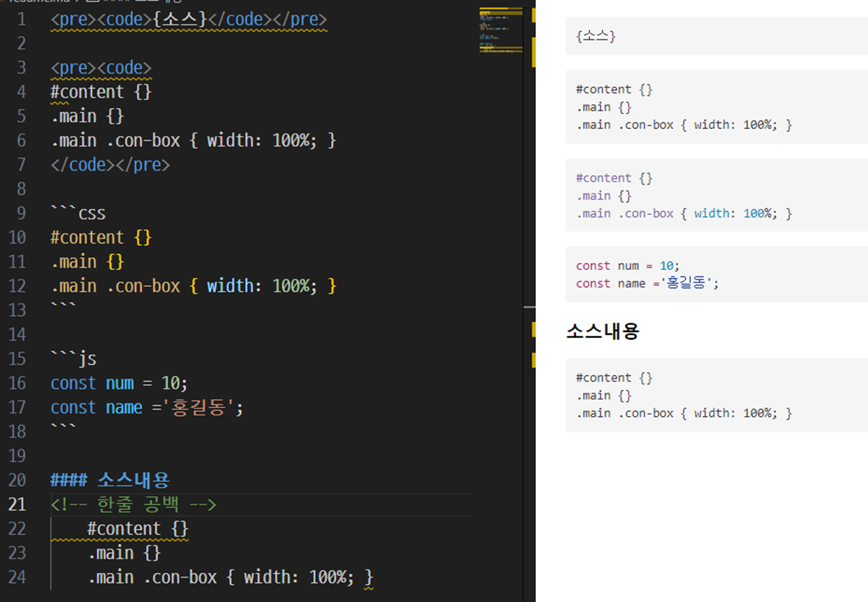Viewport: 868px width, 602px height.
Task: Click 'const num = 10;' in the editor
Action: 119,383
